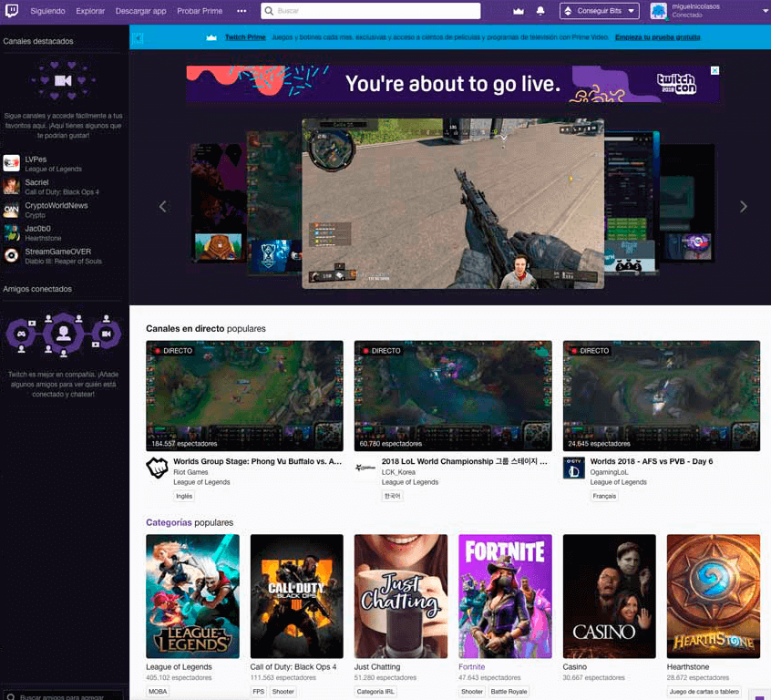Image resolution: width=771 pixels, height=700 pixels.
Task: Click the OgamingLoL channel logo
Action: 574,468
